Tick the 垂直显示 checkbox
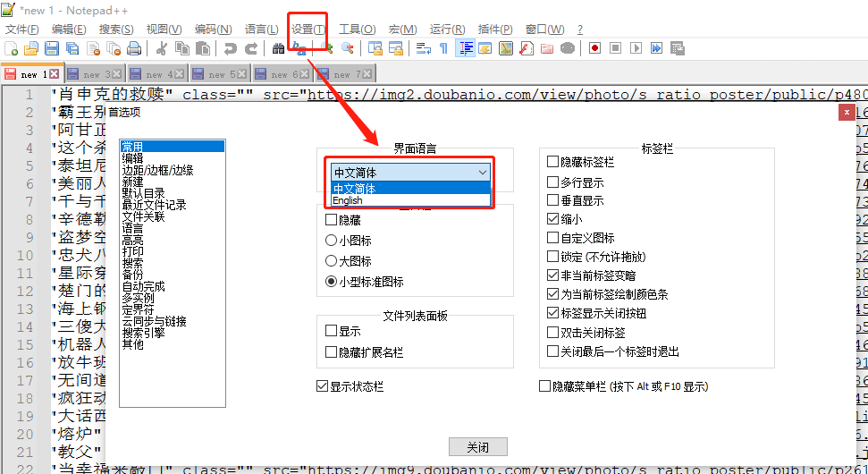Image resolution: width=868 pixels, height=474 pixels. (552, 200)
